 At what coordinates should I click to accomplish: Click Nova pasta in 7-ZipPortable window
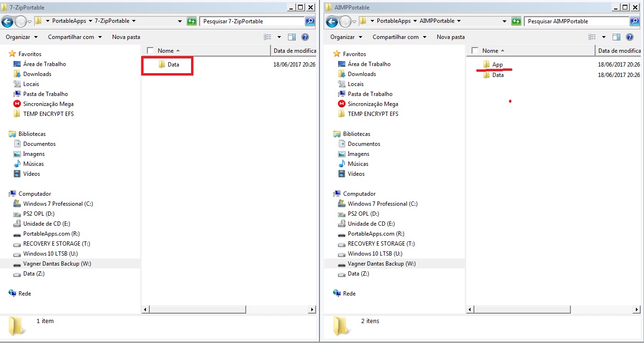click(126, 37)
